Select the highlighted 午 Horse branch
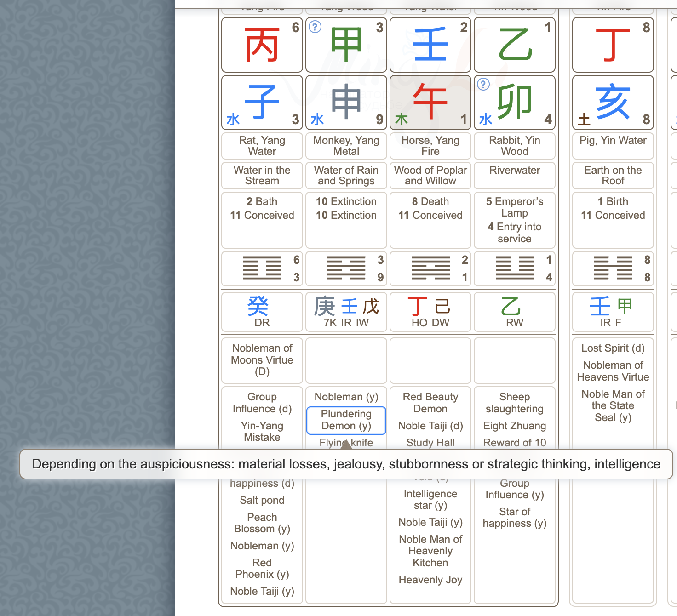 point(430,102)
